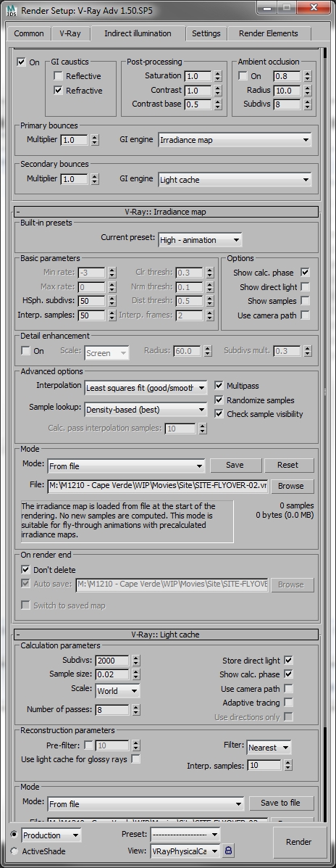336x868 pixels.
Task: Enable Show samples option
Action: (305, 301)
